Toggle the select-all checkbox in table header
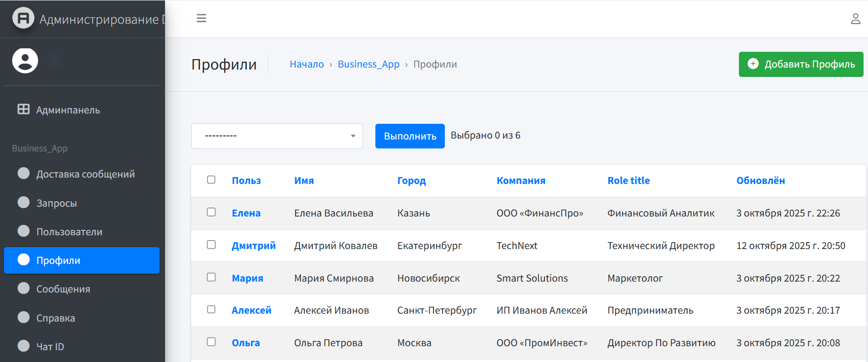Screen dimensions: 868x362 (x=211, y=180)
